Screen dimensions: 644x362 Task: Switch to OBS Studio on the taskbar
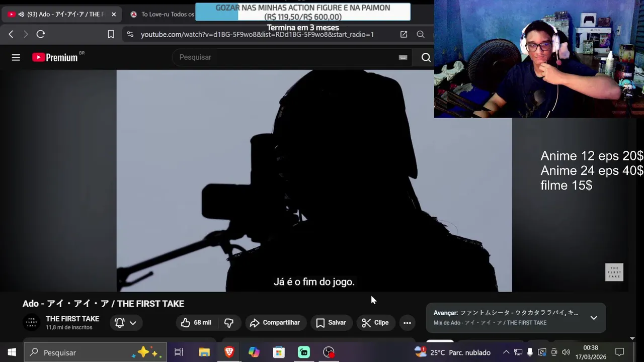click(329, 352)
